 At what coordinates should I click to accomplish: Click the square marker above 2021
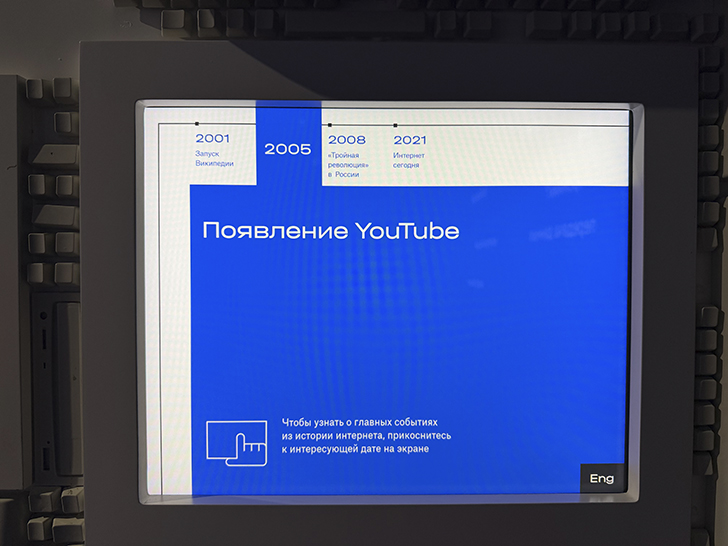point(395,125)
